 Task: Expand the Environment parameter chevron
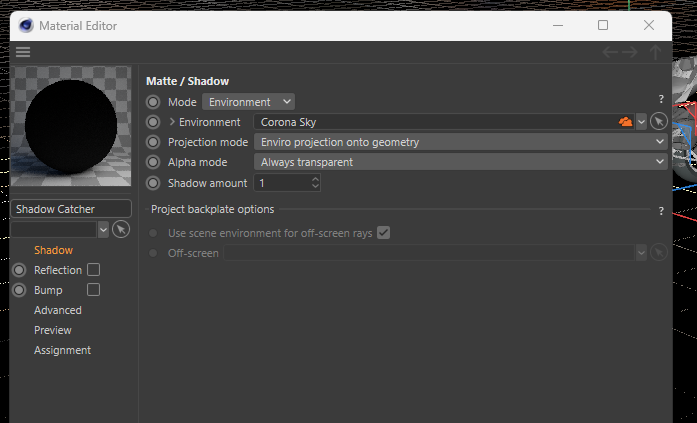click(x=172, y=121)
